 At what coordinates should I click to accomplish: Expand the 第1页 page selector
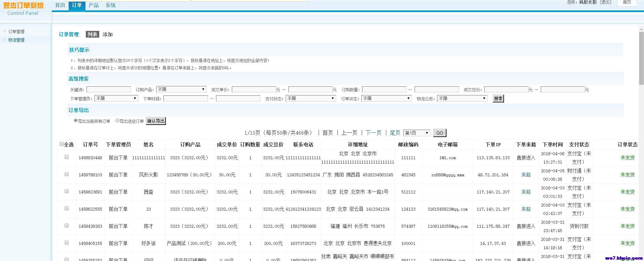417,133
